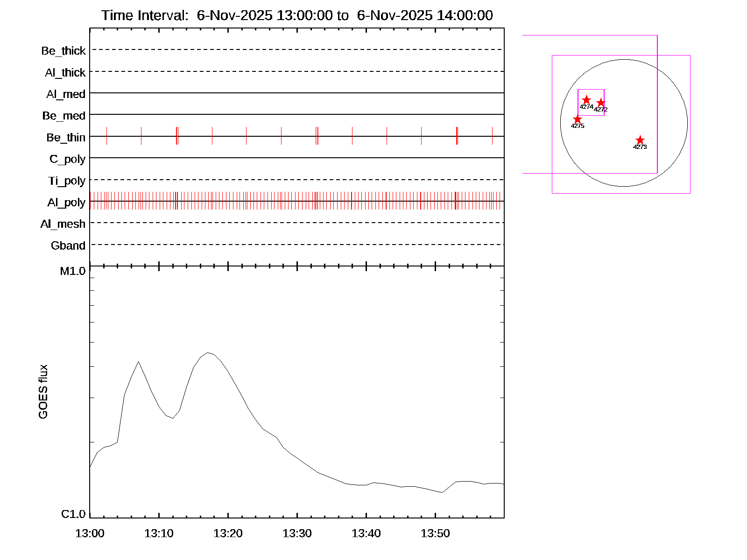Select the Al_mesh filter label
This screenshot has height=560, width=747.
(63, 224)
